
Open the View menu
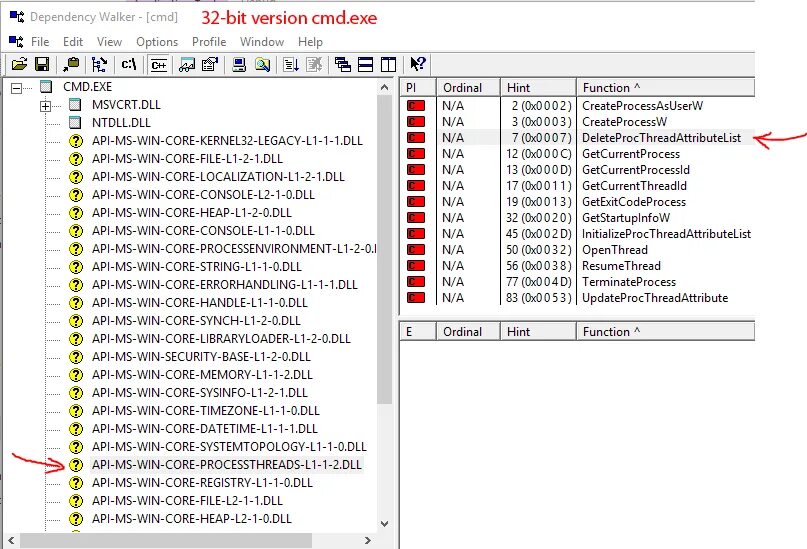[x=109, y=42]
